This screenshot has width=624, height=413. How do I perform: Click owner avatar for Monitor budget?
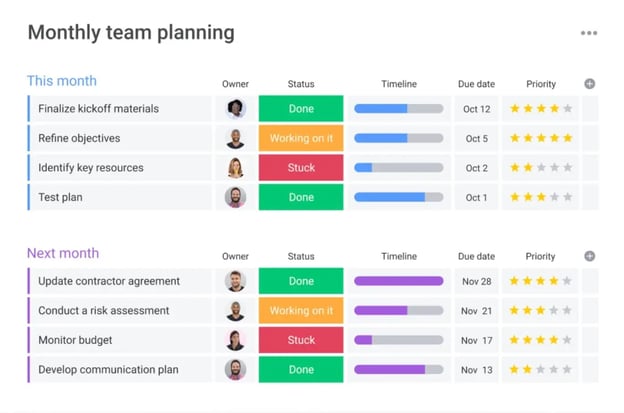pos(235,340)
